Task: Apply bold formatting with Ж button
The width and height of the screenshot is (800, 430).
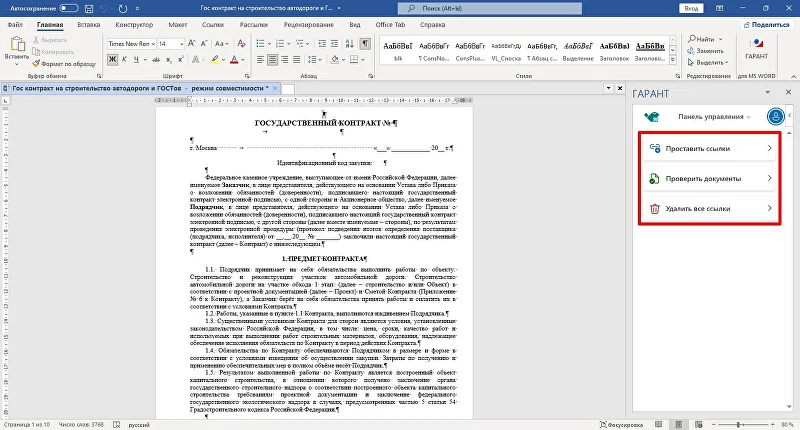Action: coord(110,60)
